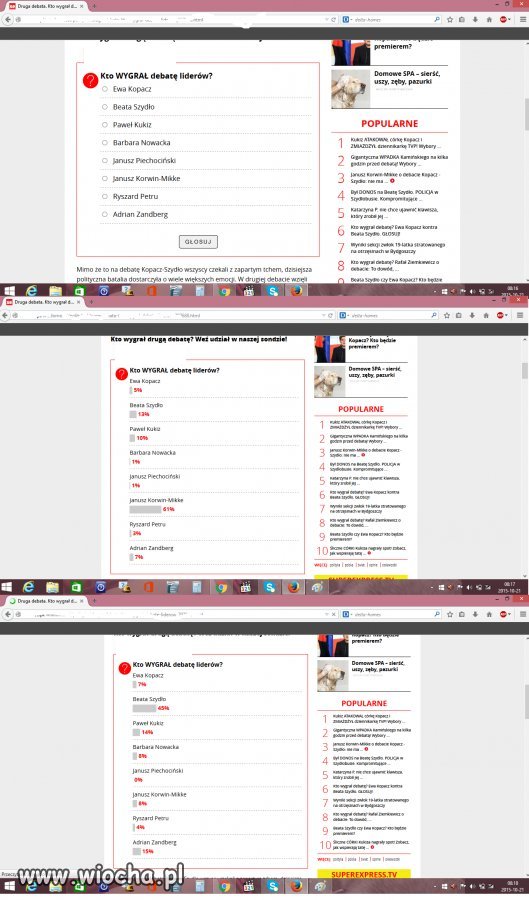This screenshot has height=900, width=529.
Task: Click the topmost page's vertical scrollbar thumb
Action: [526, 115]
